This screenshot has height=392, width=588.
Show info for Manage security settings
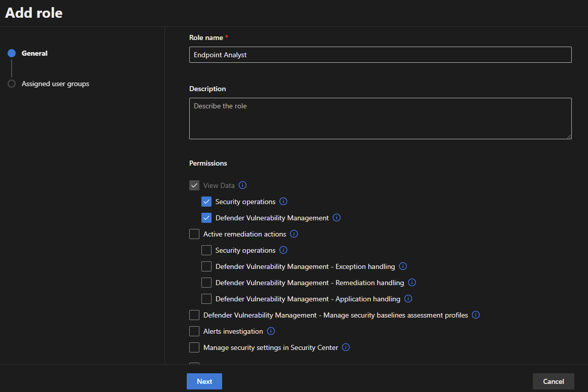click(346, 347)
